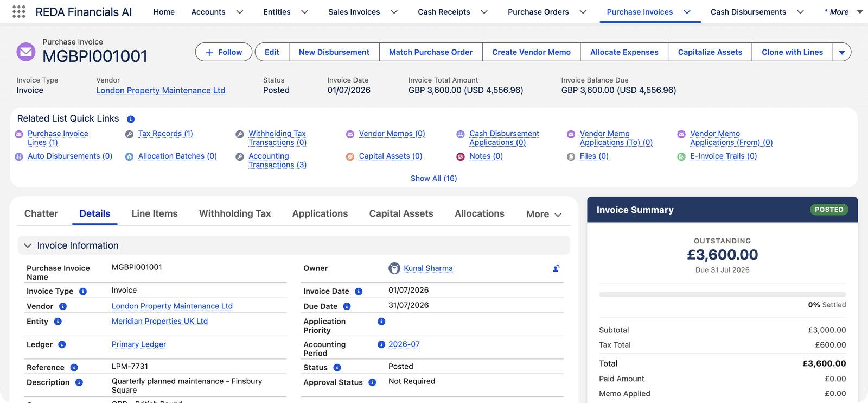Click the Match Purchase Order button

(x=431, y=52)
